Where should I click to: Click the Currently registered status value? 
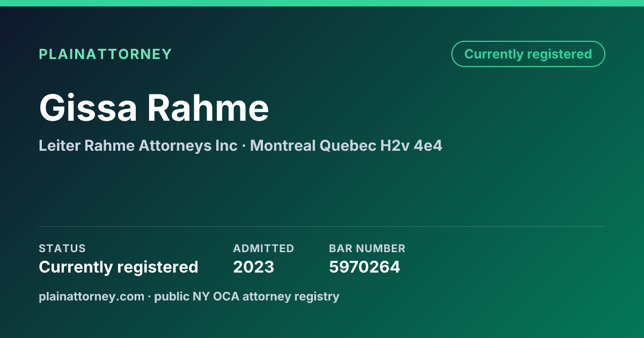119,267
